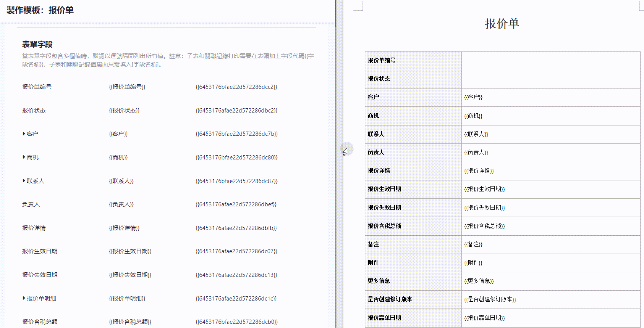Image resolution: width=644 pixels, height=328 pixels.
Task: Click the 联系人 label cell in the document table
Action: (413, 134)
